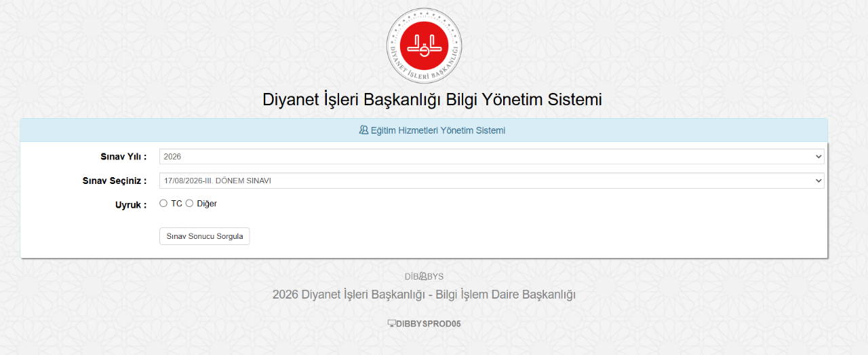Click the Sınav Sonucu Sorgula button
868x355 pixels.
coord(205,236)
